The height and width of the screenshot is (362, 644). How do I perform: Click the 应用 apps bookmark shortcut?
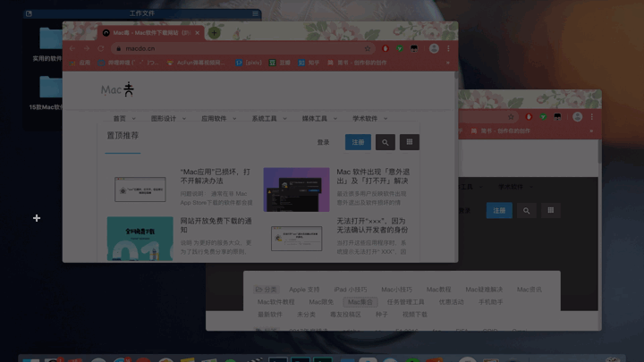[x=80, y=63]
